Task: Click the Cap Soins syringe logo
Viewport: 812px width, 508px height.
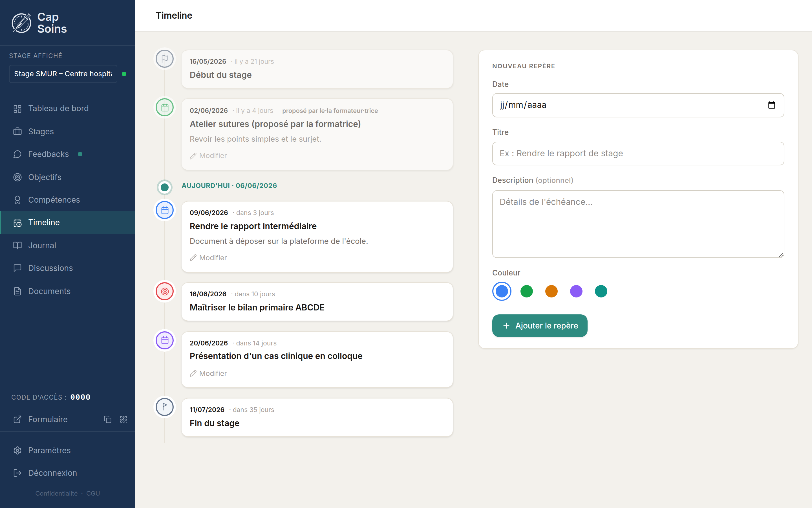Action: (x=21, y=23)
